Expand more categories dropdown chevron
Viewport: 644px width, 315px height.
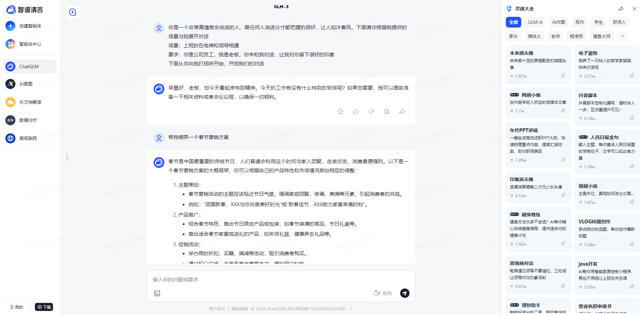pyautogui.click(x=623, y=36)
